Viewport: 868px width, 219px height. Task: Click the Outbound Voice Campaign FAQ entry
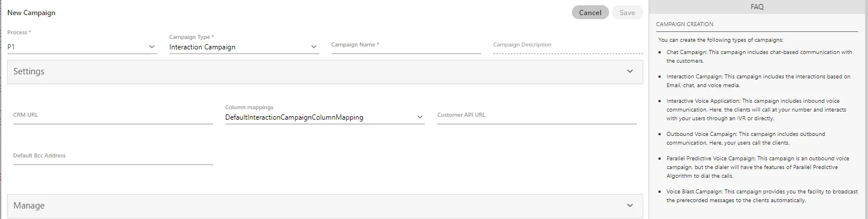(746, 138)
